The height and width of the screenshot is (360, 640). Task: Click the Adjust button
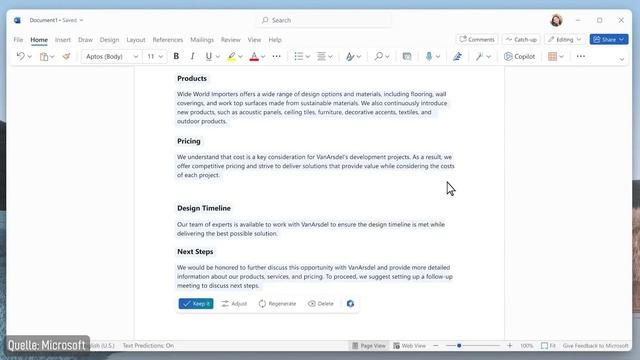coord(234,304)
